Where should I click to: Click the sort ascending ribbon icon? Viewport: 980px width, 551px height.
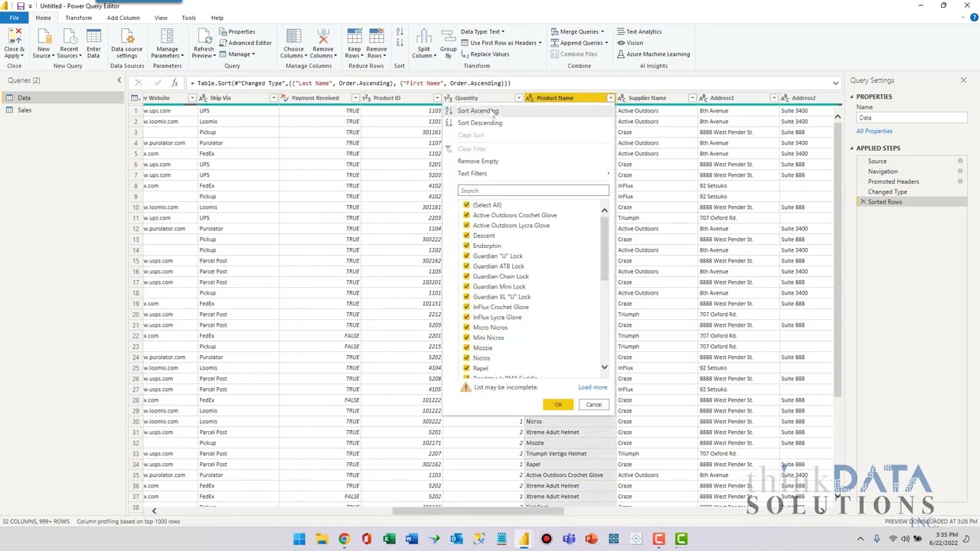tap(399, 33)
